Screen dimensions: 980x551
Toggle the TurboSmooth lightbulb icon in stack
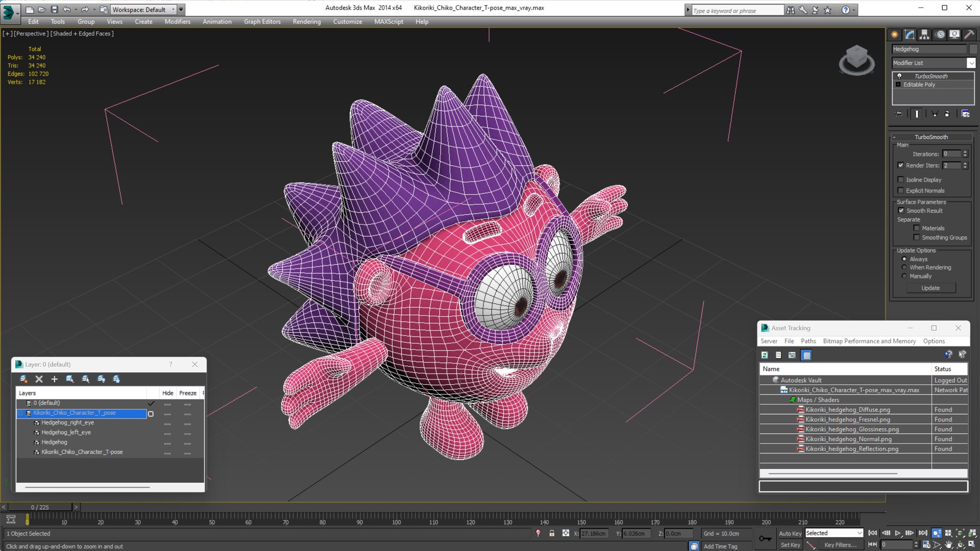point(899,76)
